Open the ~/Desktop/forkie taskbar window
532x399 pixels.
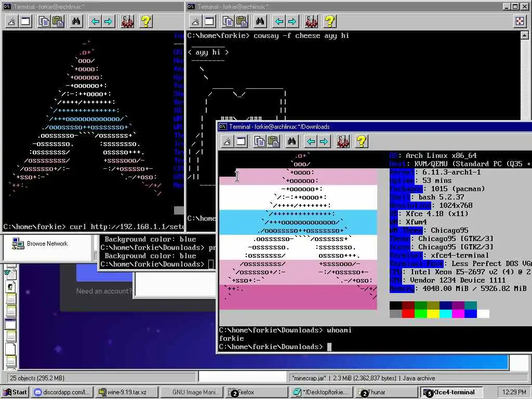(x=321, y=392)
